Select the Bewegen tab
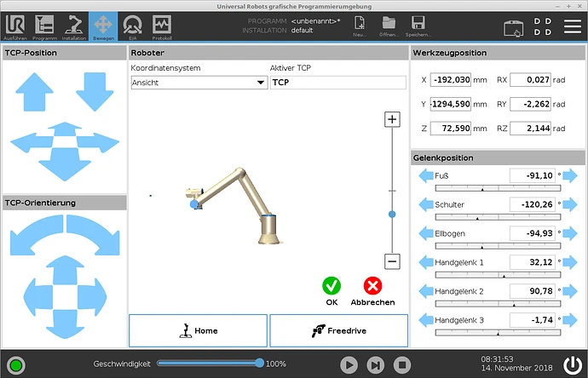 click(x=103, y=26)
